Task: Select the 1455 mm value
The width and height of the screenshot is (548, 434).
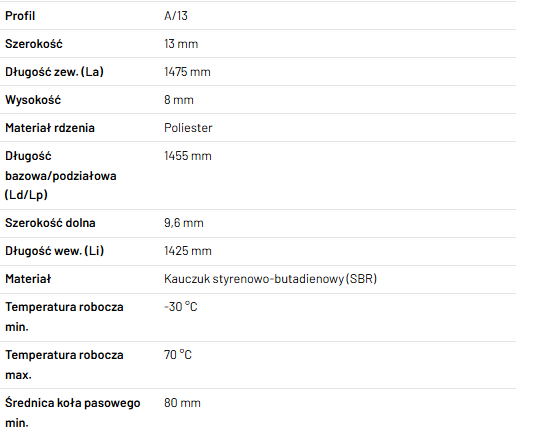Action: tap(188, 156)
